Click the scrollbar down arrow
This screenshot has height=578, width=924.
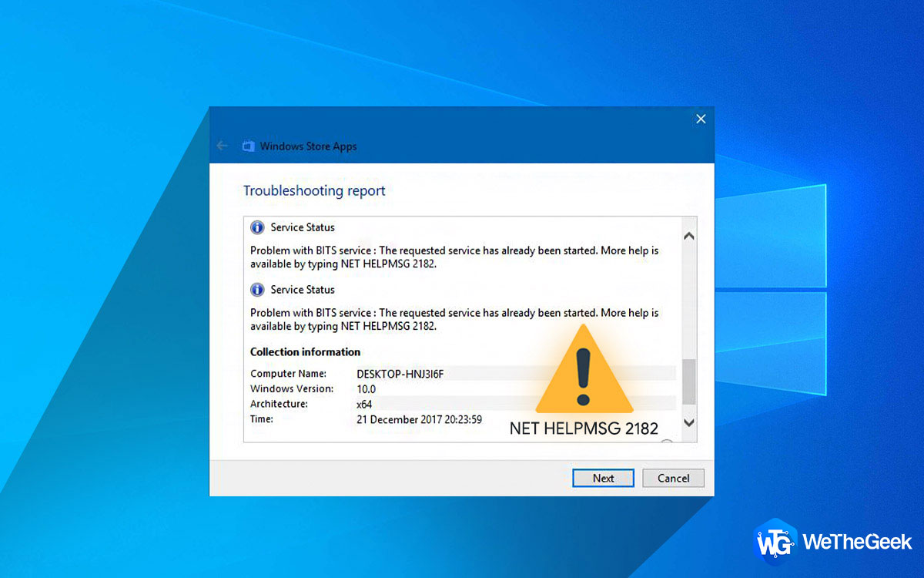[x=689, y=423]
